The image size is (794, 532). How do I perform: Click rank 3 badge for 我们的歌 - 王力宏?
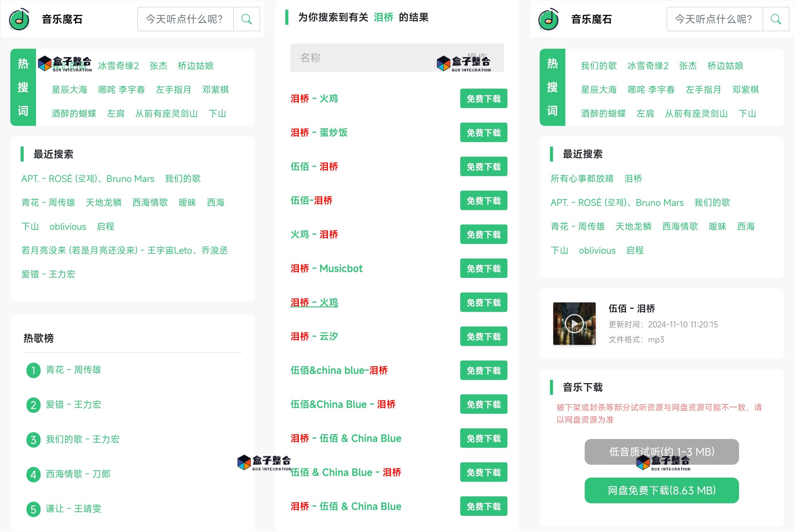click(33, 439)
